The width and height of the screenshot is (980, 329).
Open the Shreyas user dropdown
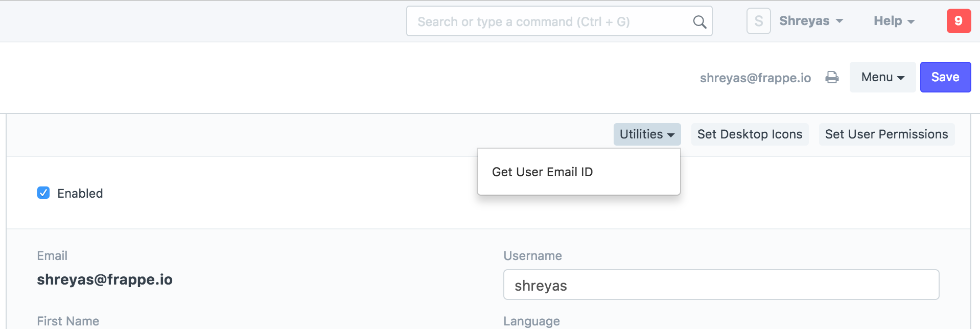coord(810,21)
